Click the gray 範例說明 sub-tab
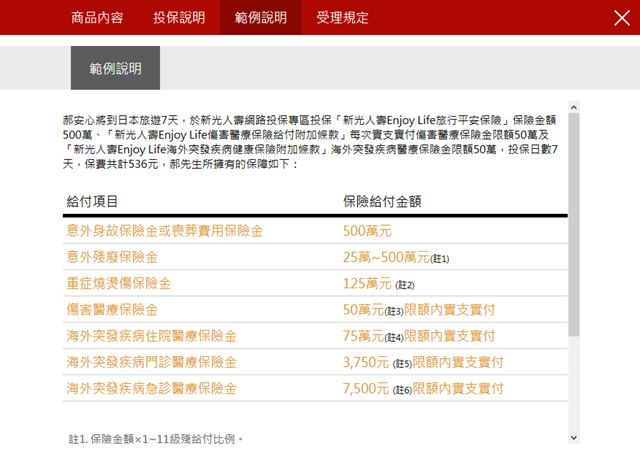This screenshot has width=640, height=462. point(116,68)
